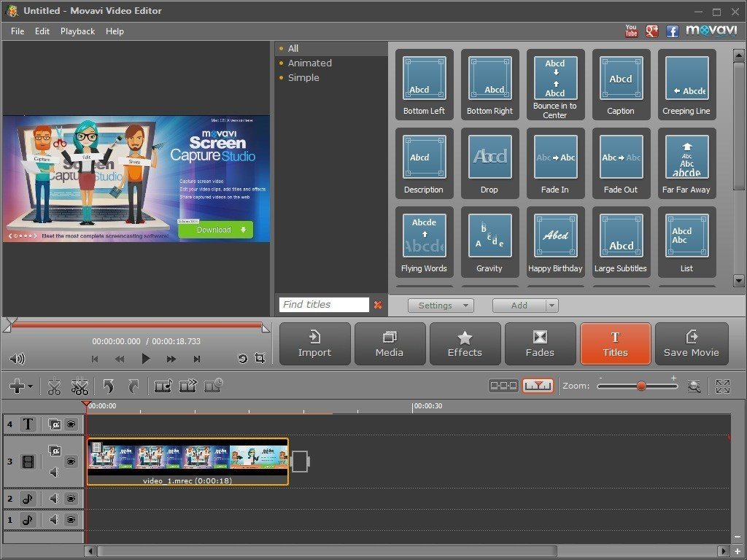This screenshot has width=747, height=560.
Task: Click in the Find titles search field
Action: pyautogui.click(x=324, y=305)
